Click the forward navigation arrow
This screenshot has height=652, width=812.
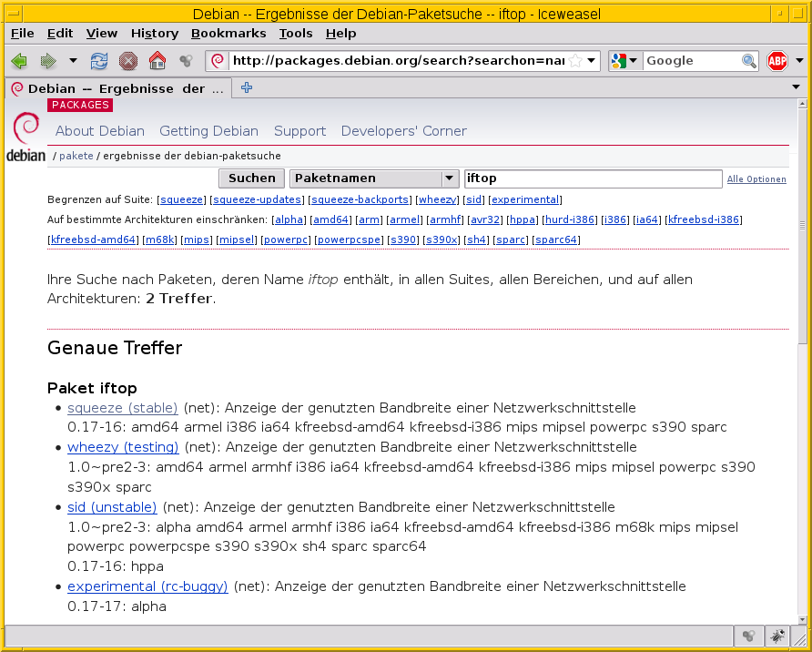46,60
